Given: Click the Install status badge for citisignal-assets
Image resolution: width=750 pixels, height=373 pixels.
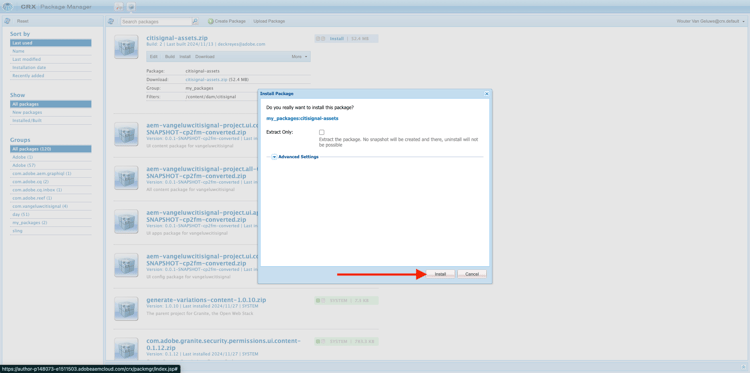Looking at the screenshot, I should click(346, 38).
